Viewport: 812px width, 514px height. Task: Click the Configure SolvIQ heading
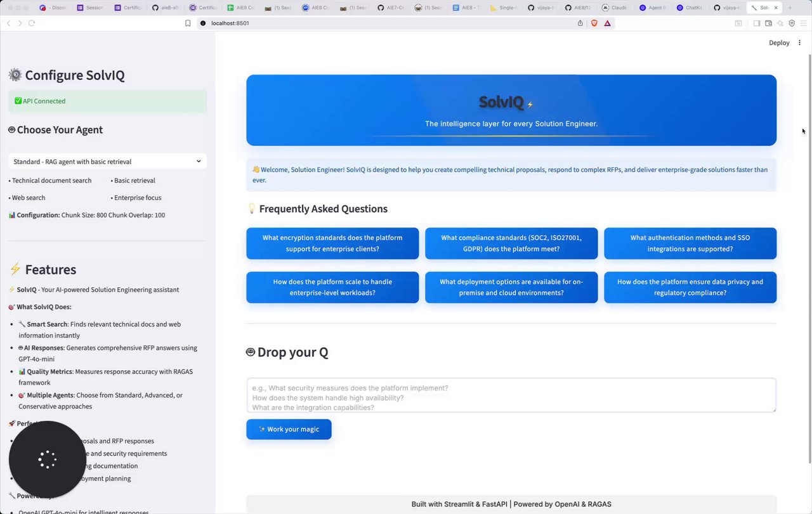67,75
